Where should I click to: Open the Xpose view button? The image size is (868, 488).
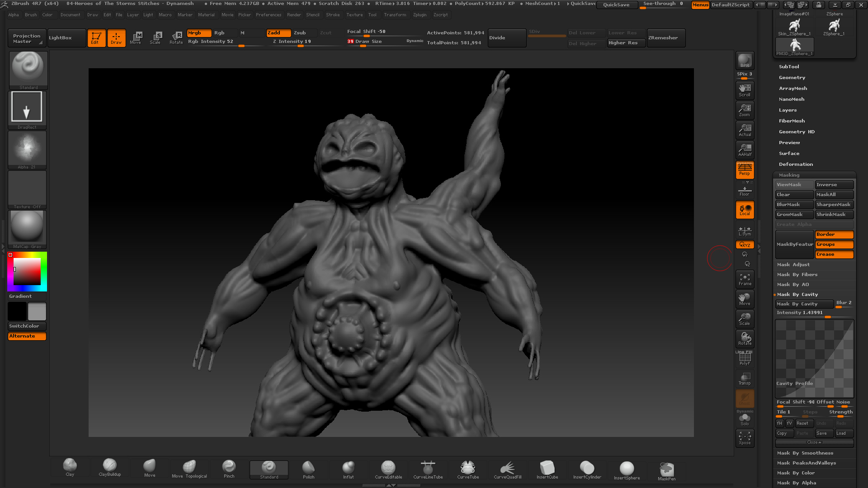pos(745,438)
